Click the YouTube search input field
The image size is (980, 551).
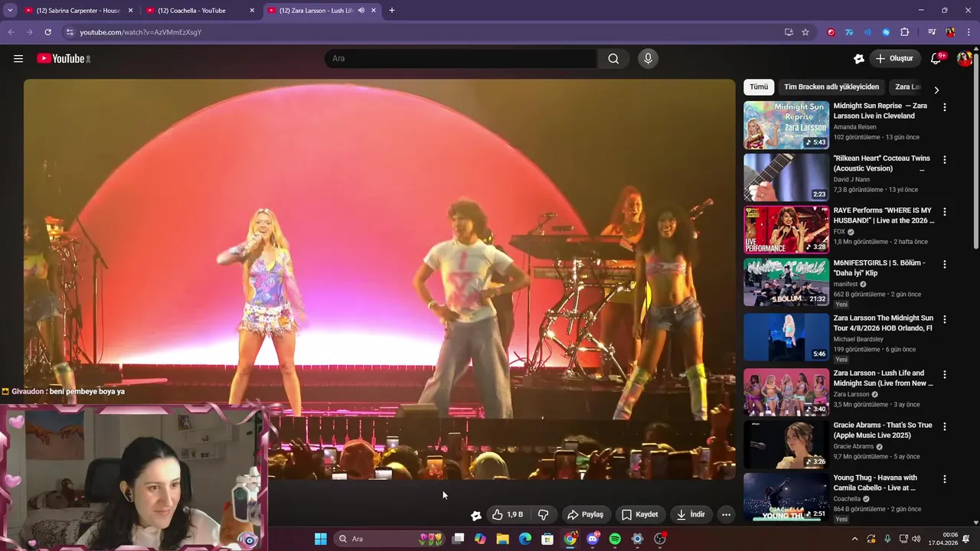(x=461, y=59)
